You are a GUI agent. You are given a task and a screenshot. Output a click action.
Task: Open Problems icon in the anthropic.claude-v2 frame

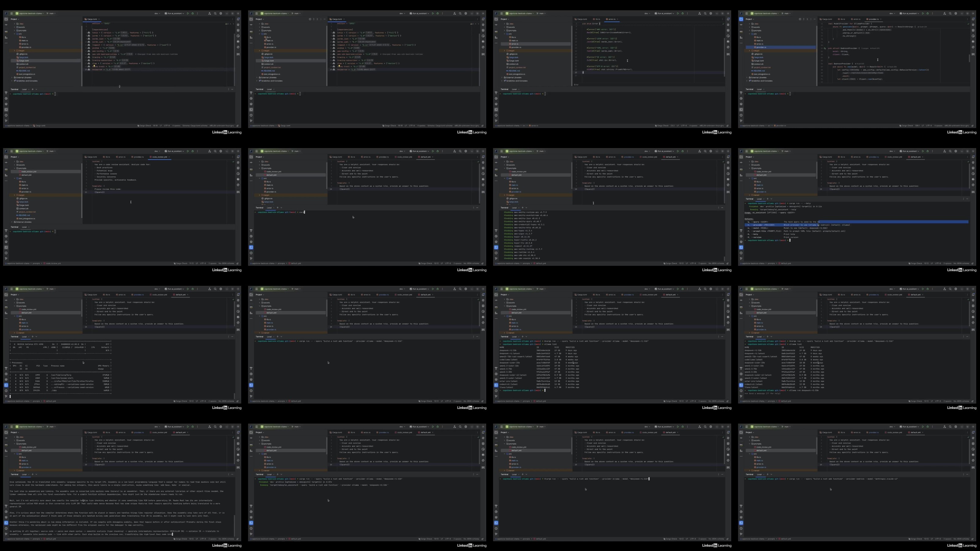(x=741, y=528)
